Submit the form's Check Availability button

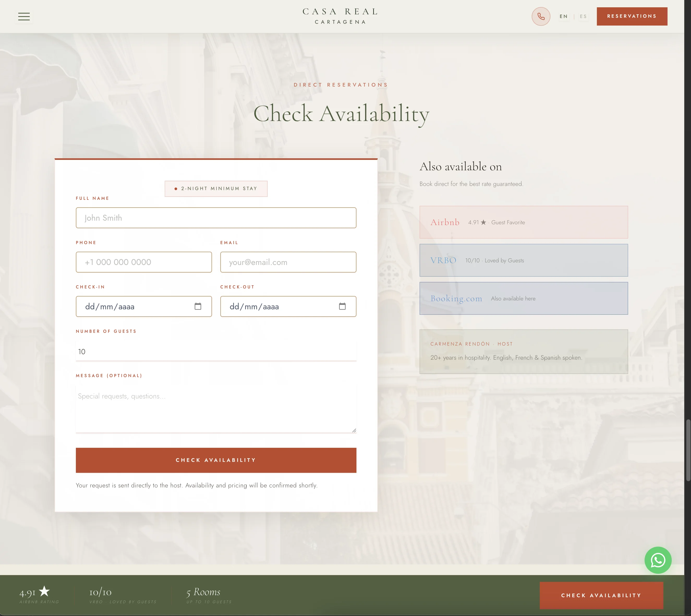click(216, 460)
